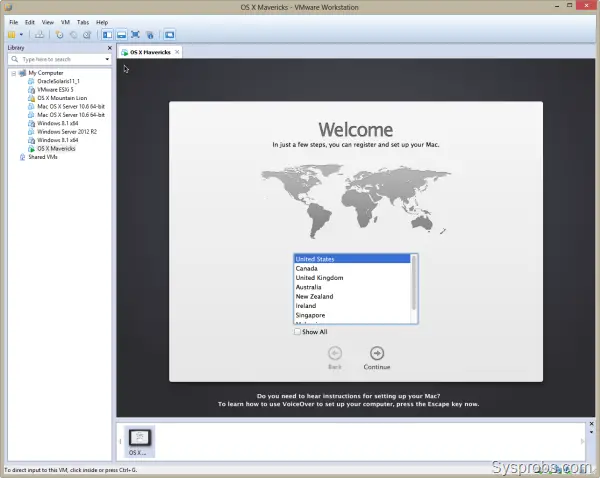This screenshot has width=600, height=478.
Task: Open the VM menu
Action: (x=65, y=22)
